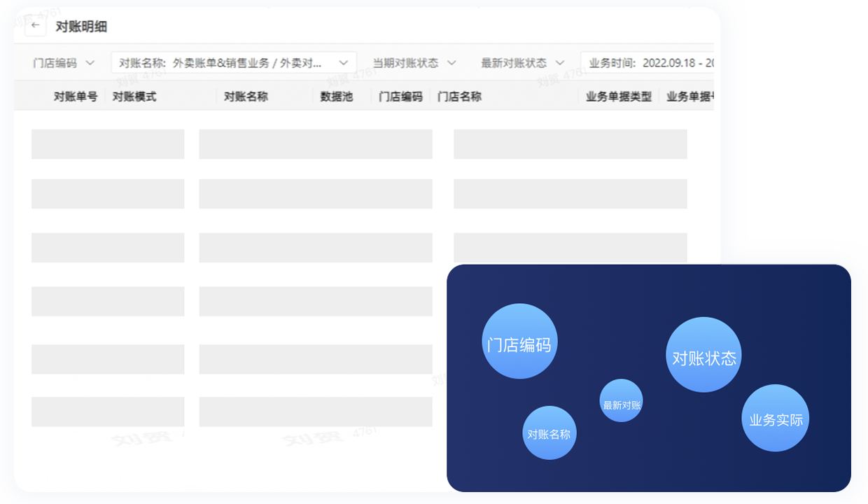Select the 数据池 column header
868x504 pixels.
[x=337, y=97]
